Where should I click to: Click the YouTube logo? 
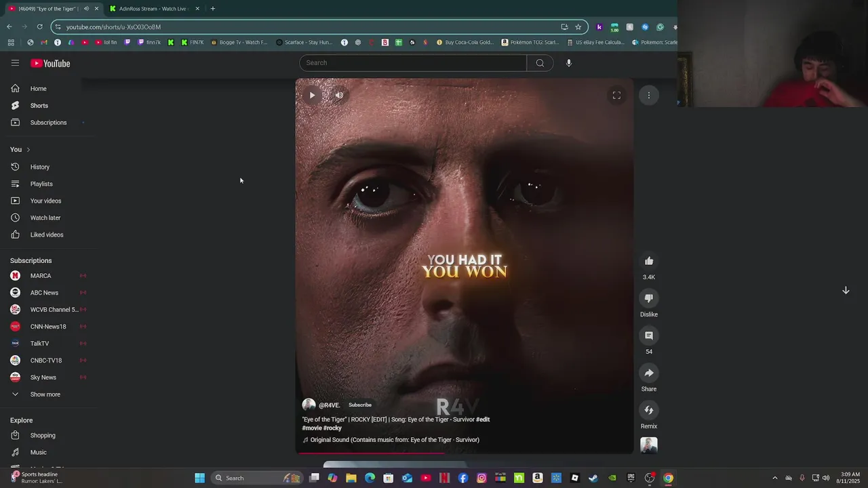click(50, 63)
